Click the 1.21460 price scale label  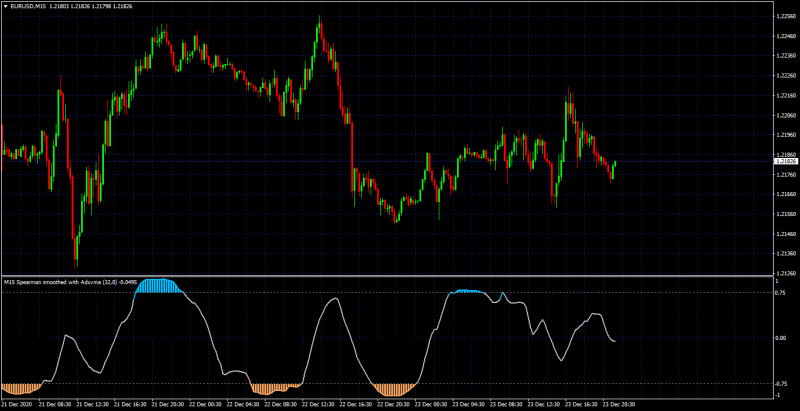784,234
